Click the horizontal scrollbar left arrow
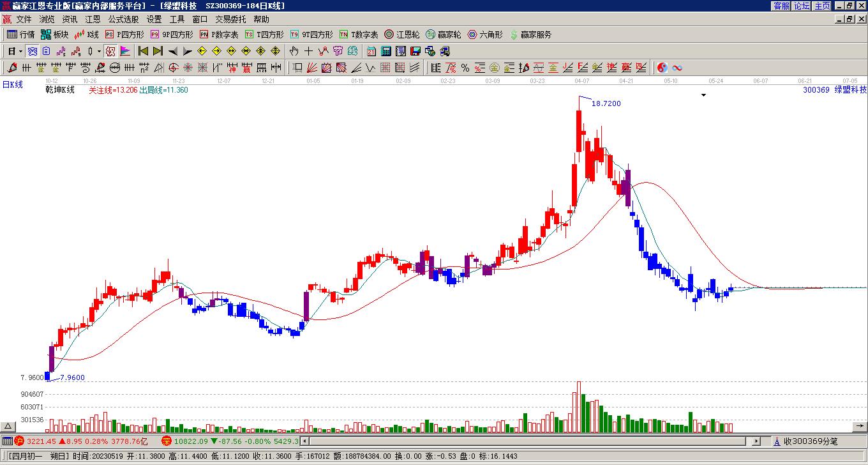 [x=305, y=441]
